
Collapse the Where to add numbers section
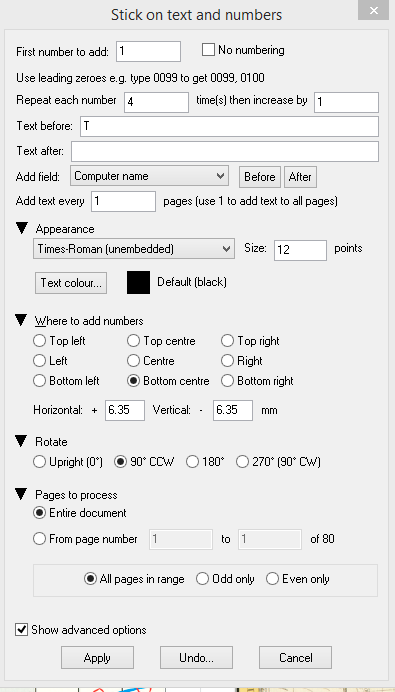pyautogui.click(x=21, y=320)
